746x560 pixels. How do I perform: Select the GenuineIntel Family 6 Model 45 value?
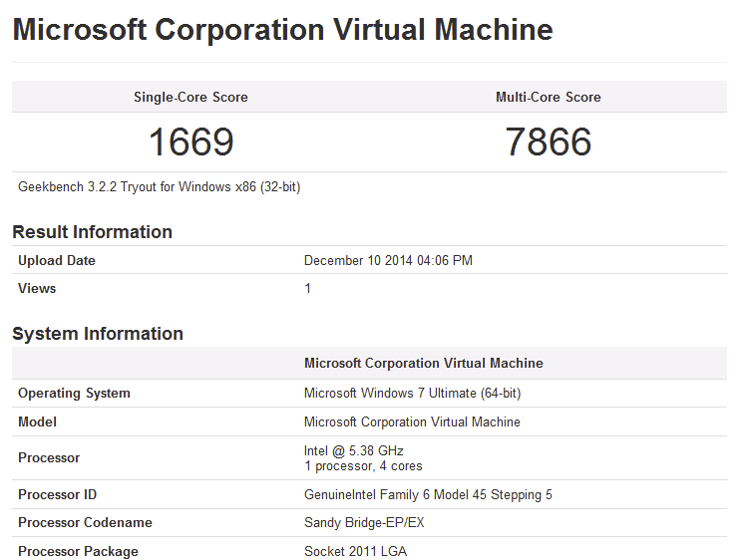(x=428, y=494)
